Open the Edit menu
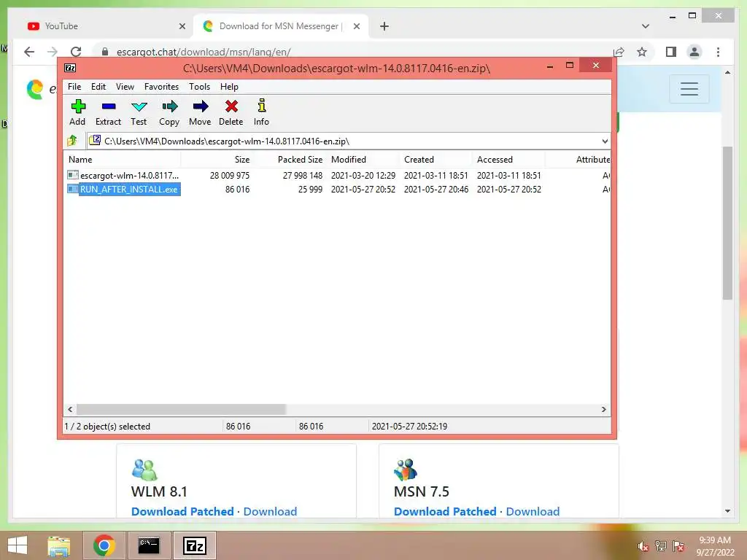This screenshot has height=560, width=747. [x=98, y=87]
